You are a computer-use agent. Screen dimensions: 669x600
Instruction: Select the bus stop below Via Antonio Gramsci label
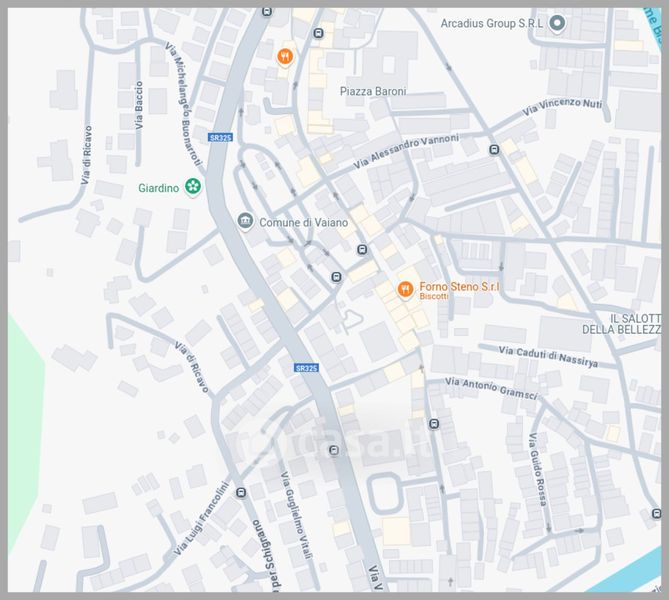434,423
